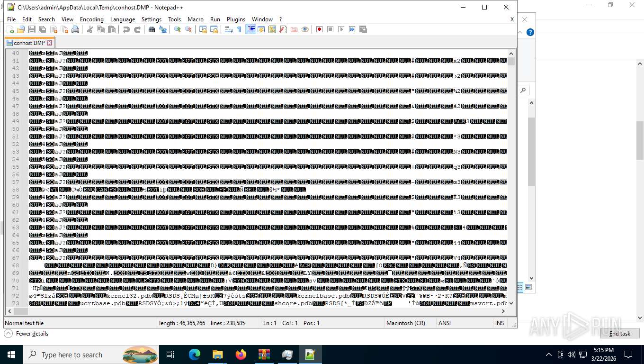
Task: Open the Edit menu
Action: 27,19
